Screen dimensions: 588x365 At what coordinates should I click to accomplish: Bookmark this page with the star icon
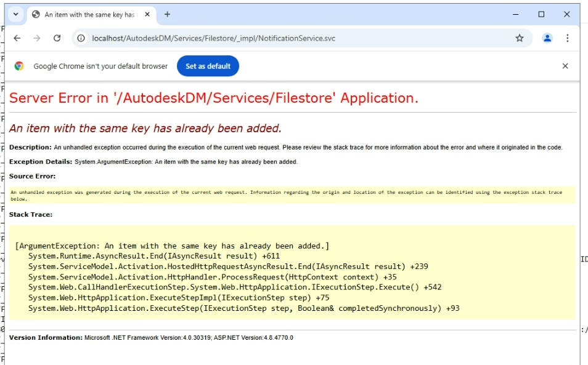[x=520, y=38]
